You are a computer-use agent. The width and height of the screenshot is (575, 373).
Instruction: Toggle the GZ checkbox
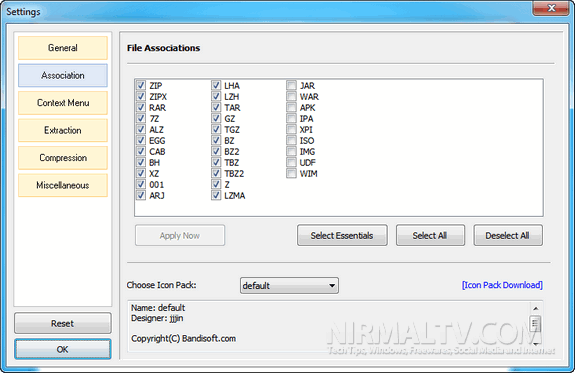click(x=216, y=118)
